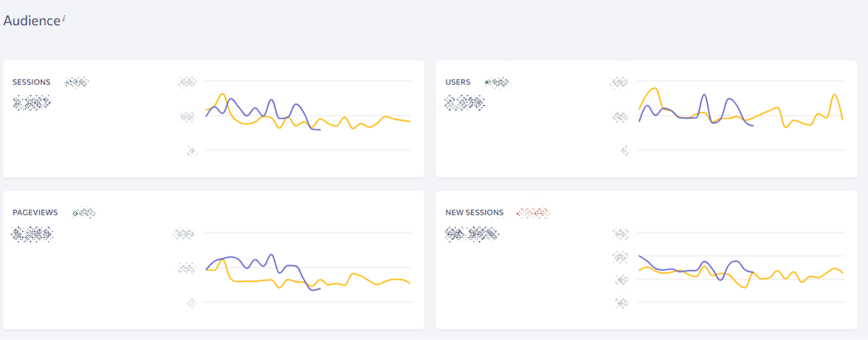Click the metric value under the PAGEVIEWS label
The width and height of the screenshot is (868, 340).
coord(30,234)
